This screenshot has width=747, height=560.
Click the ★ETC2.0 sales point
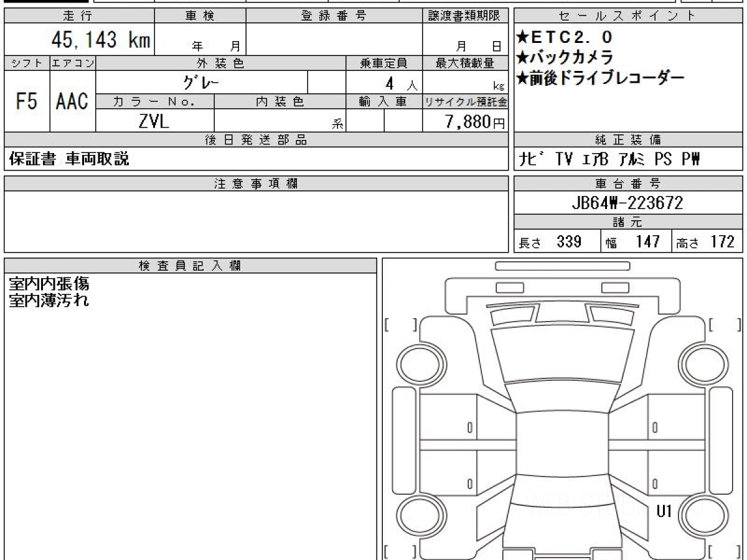click(x=565, y=38)
